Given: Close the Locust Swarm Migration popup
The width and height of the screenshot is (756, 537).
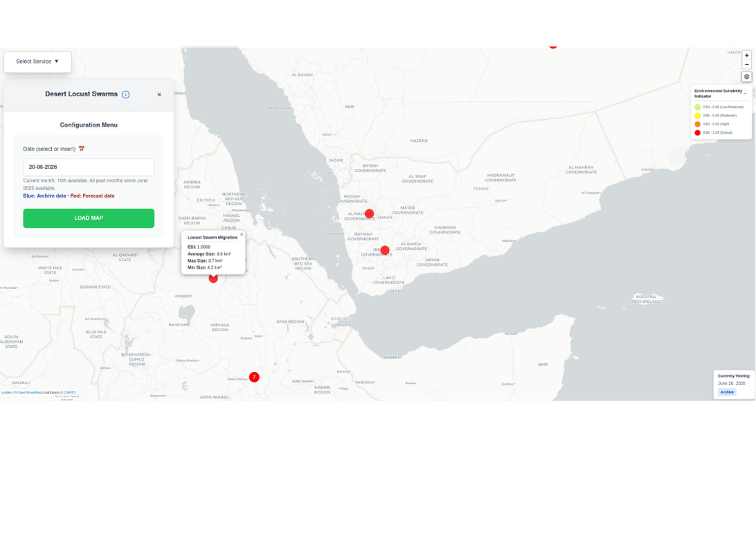Looking at the screenshot, I should [242, 234].
